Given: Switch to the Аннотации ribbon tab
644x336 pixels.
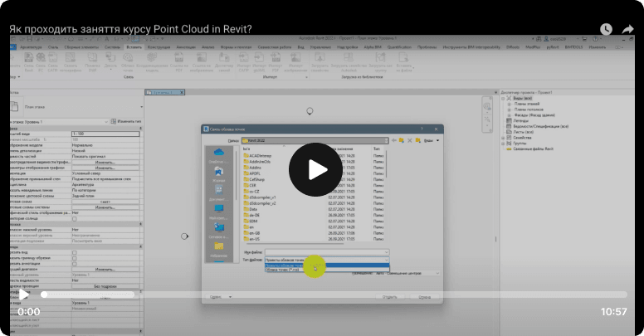Looking at the screenshot, I should (x=186, y=47).
